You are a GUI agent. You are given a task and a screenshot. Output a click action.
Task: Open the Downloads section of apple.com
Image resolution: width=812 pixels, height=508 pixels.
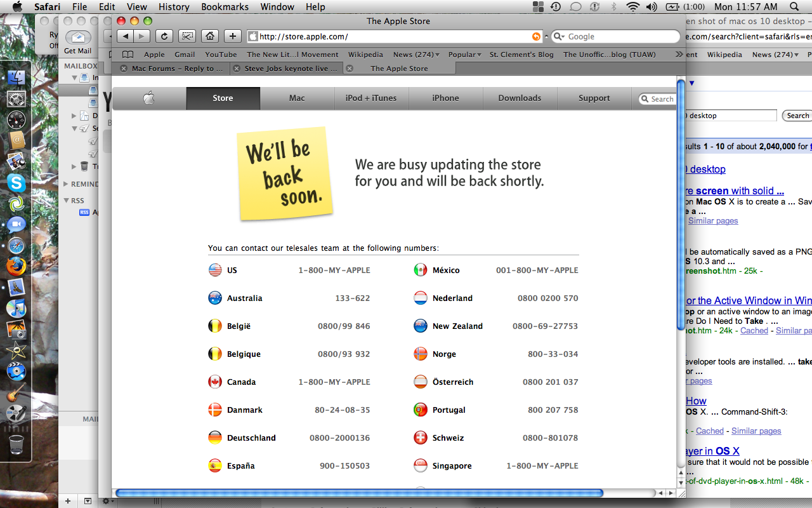pos(520,98)
